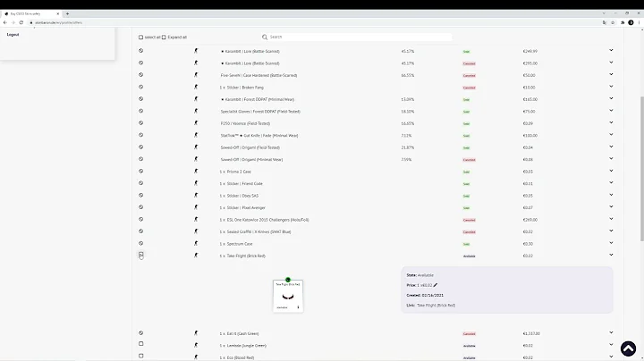Click the CS:GO icon beside Karambit Forest DDPAT
The width and height of the screenshot is (644, 361).
coord(196,99)
